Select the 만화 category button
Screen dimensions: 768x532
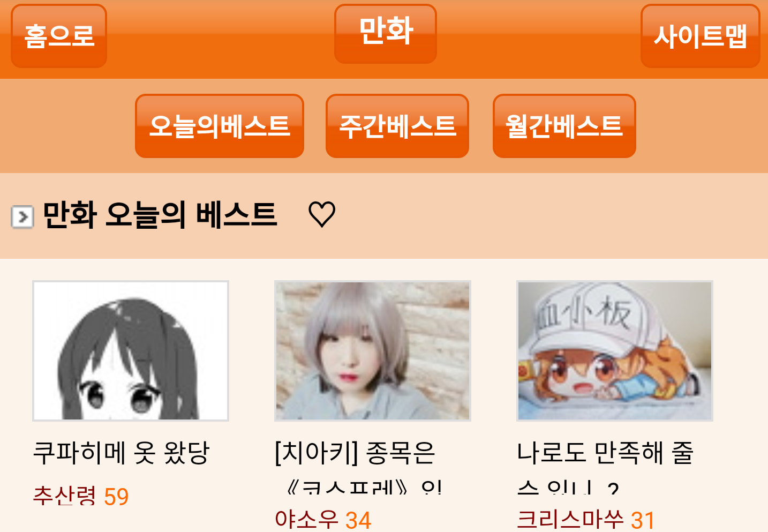386,33
